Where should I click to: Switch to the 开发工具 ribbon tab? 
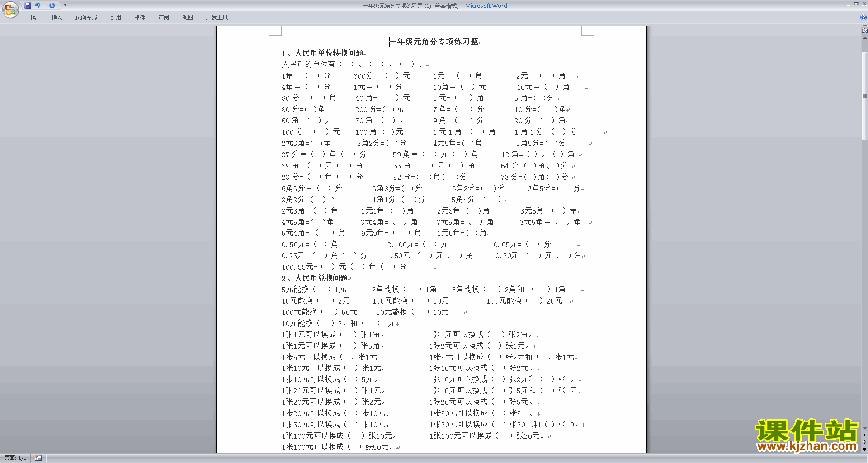[x=217, y=18]
